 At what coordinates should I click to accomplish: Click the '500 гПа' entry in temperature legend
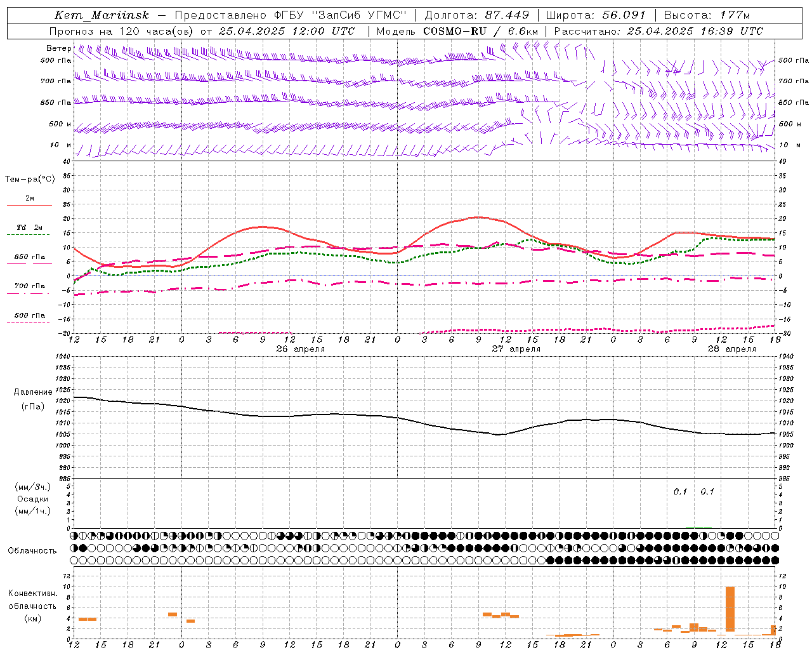coord(29,315)
